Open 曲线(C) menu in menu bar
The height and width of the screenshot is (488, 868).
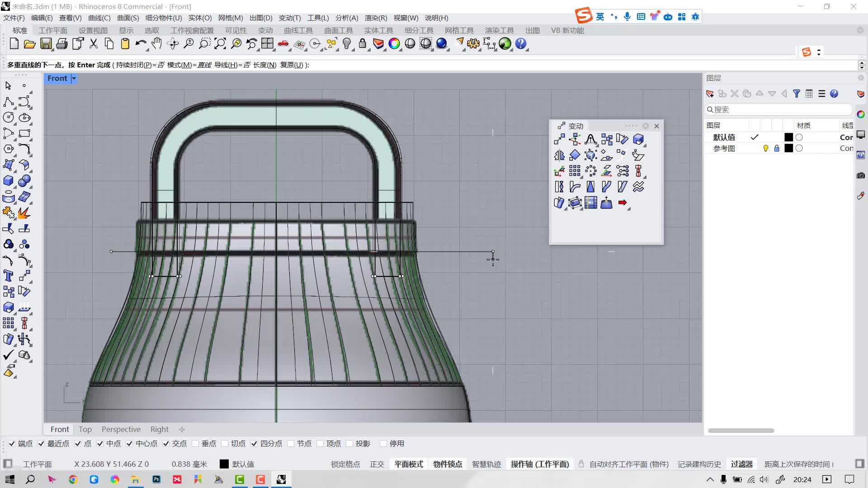99,17
